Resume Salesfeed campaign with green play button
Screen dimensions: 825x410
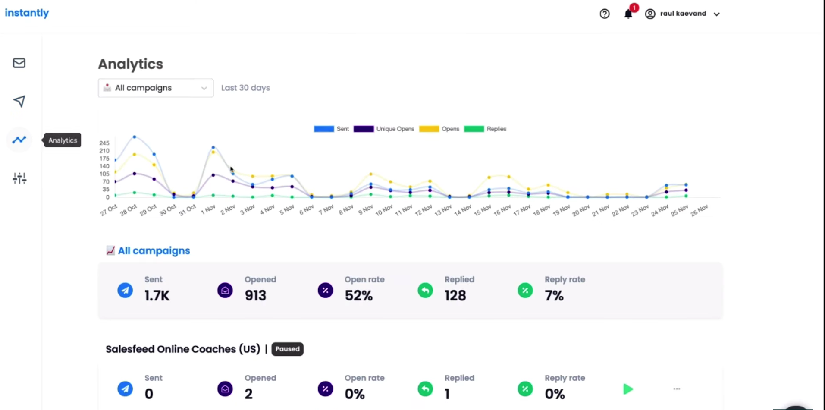pyautogui.click(x=628, y=388)
